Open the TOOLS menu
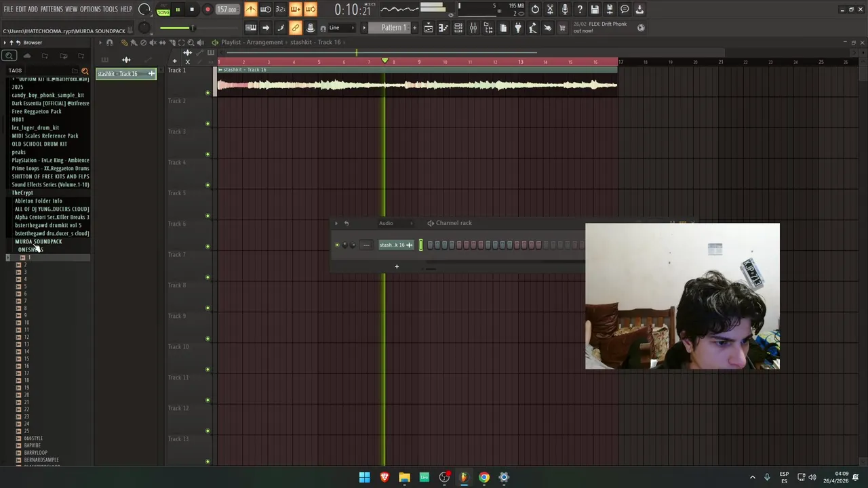 (x=110, y=9)
